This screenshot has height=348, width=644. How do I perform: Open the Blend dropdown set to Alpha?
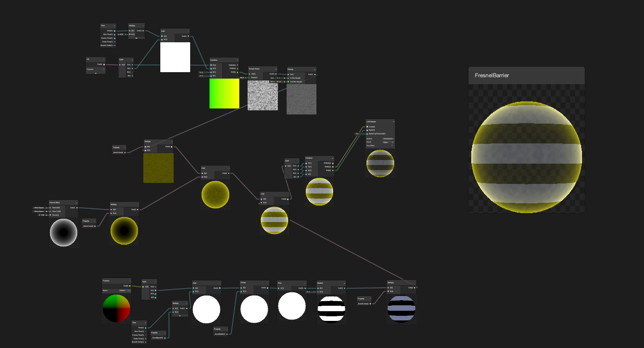(x=389, y=143)
